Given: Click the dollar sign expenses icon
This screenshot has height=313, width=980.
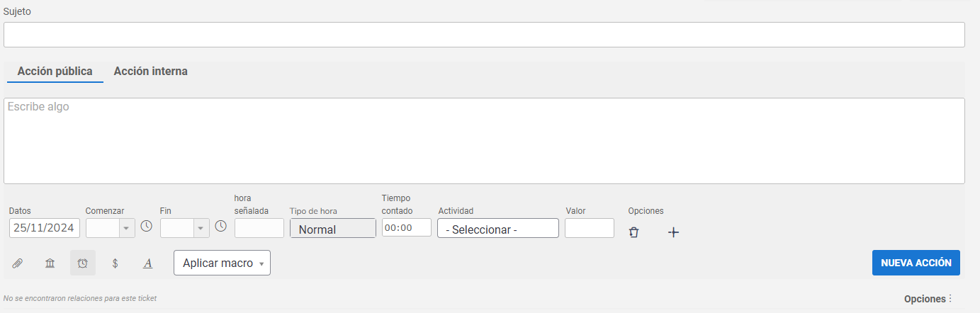Looking at the screenshot, I should pyautogui.click(x=116, y=263).
